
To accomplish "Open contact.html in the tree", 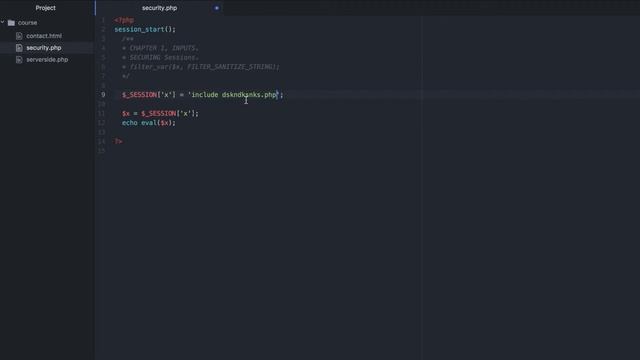I will coord(44,36).
